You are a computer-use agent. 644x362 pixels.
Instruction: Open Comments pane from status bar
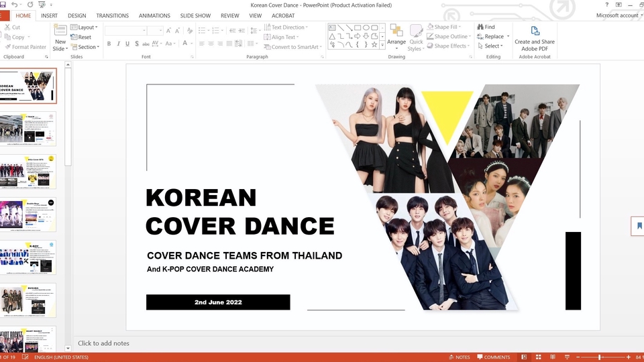click(x=494, y=357)
